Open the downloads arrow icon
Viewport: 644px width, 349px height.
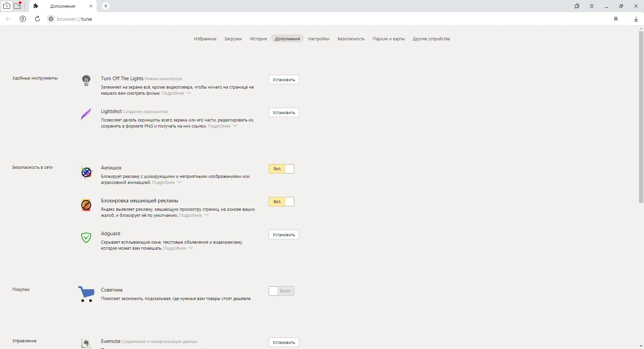[x=636, y=19]
